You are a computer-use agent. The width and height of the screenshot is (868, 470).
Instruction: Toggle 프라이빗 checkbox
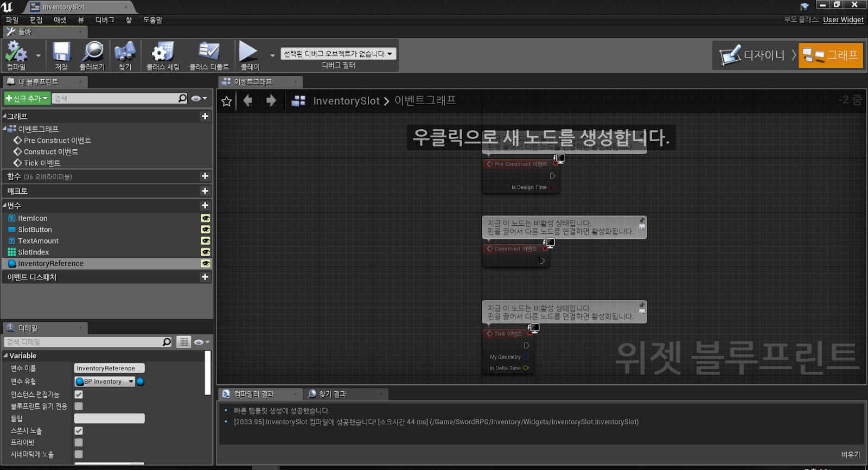pyautogui.click(x=79, y=442)
